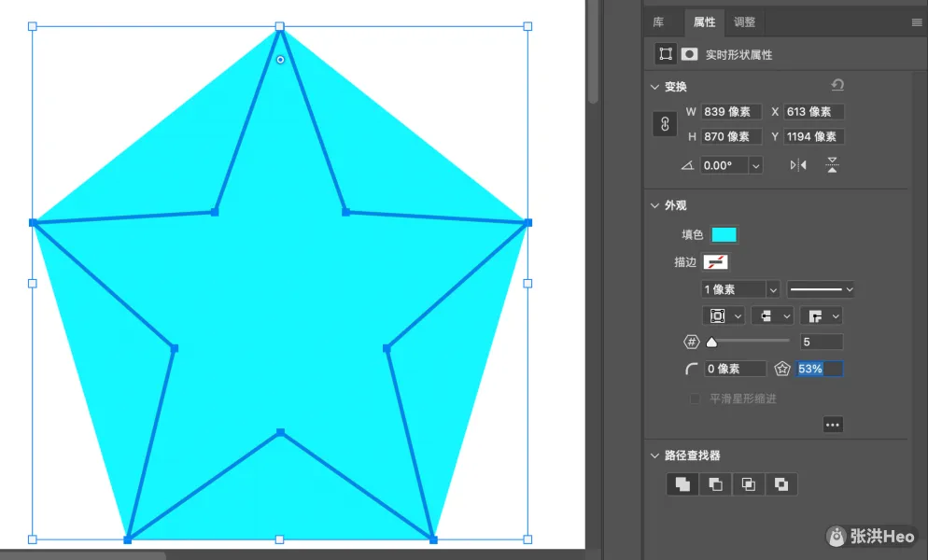
Task: Open the rotation angle dropdown
Action: (x=755, y=165)
